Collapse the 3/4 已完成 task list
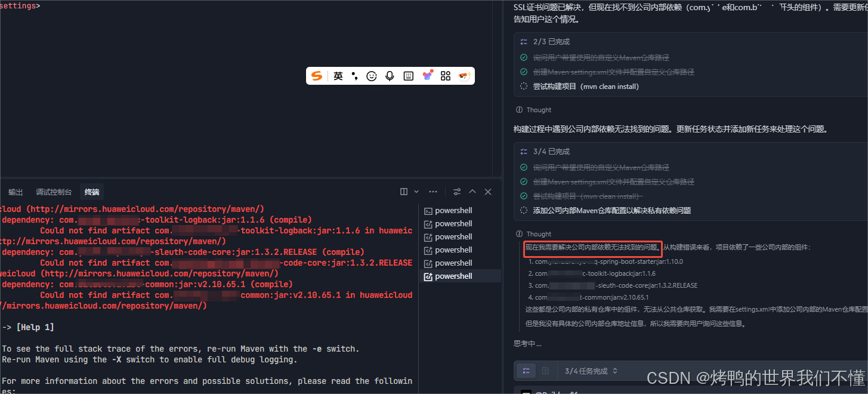 [x=545, y=152]
